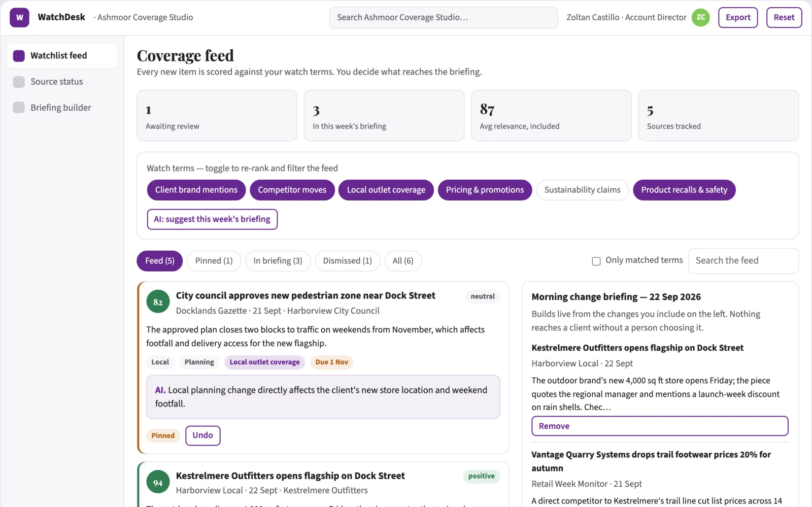Click the 94 relevance score badge
Screen dimensions: 812x507
point(158,483)
